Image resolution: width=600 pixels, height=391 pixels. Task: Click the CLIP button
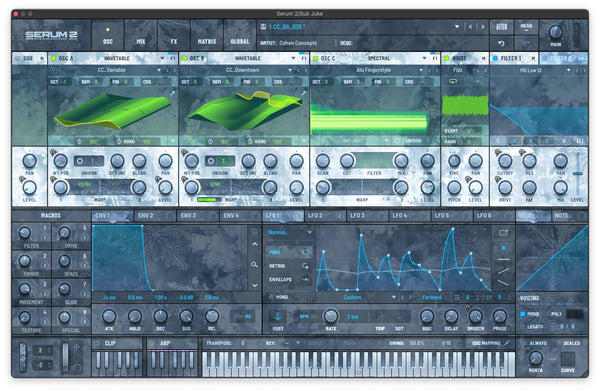tap(110, 343)
